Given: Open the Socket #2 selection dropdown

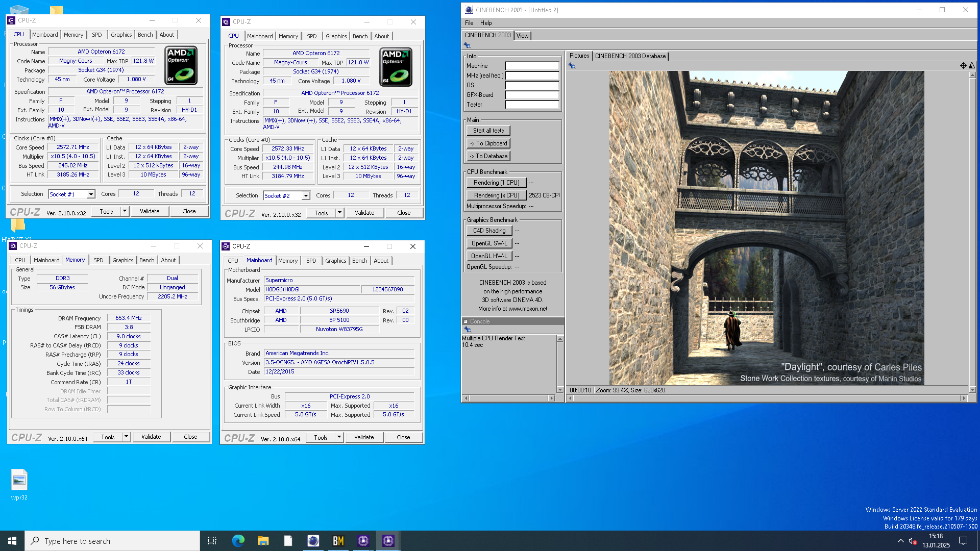Looking at the screenshot, I should pyautogui.click(x=306, y=196).
